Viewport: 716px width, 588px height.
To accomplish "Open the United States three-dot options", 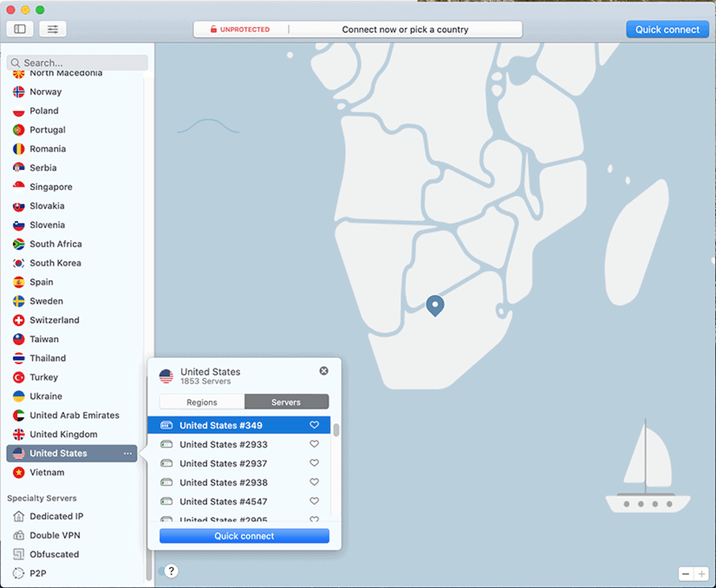I will click(127, 453).
